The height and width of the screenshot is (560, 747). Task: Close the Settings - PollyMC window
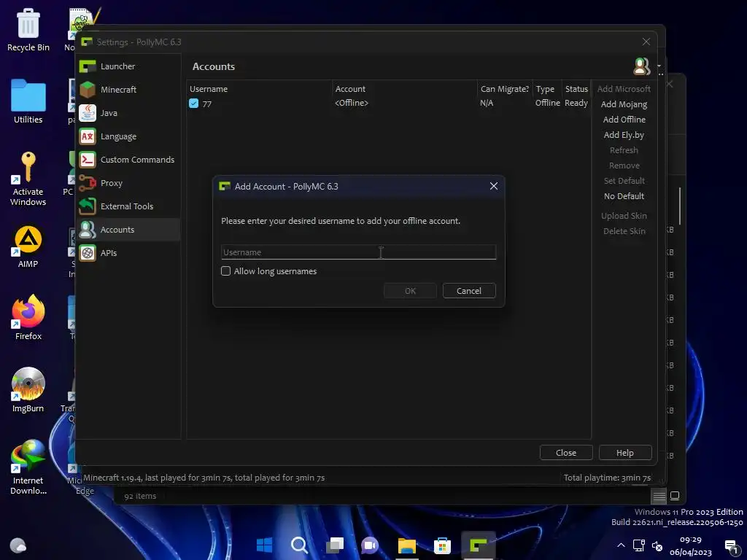646,42
